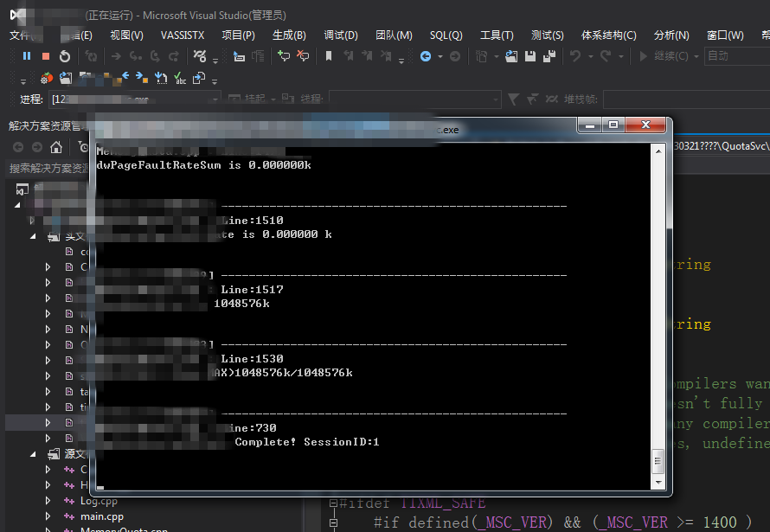Restart the debugging session

pos(65,56)
